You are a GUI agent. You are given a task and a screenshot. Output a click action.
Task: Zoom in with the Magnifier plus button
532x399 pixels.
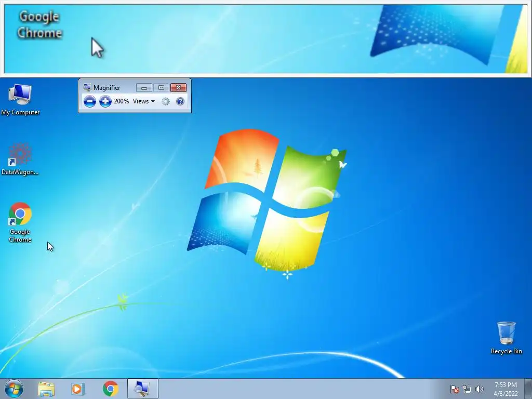click(105, 101)
